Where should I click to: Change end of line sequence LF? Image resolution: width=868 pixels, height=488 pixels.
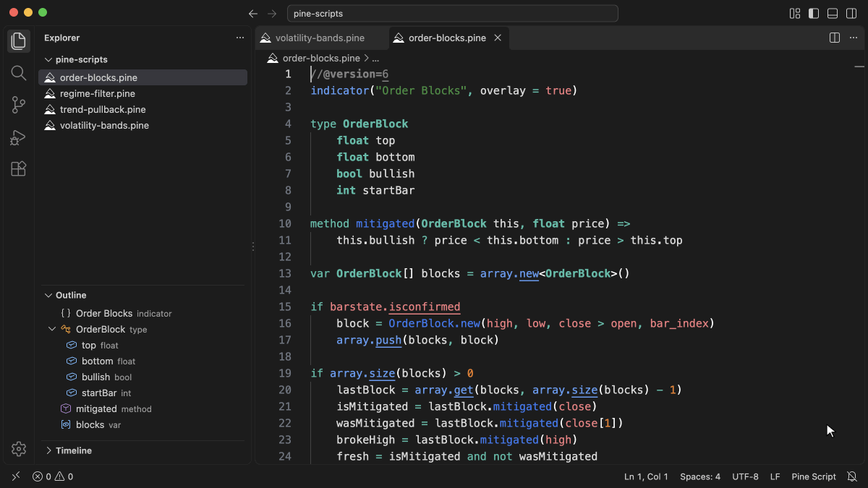pyautogui.click(x=775, y=476)
